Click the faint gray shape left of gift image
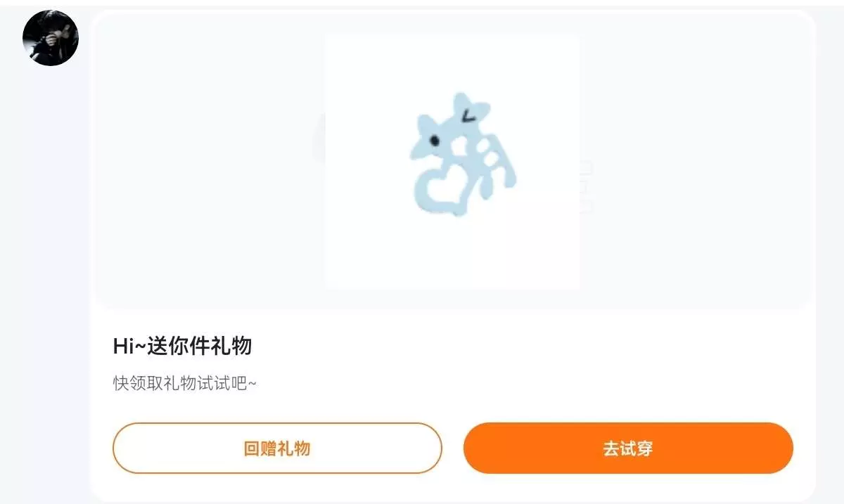The height and width of the screenshot is (504, 844). click(318, 138)
